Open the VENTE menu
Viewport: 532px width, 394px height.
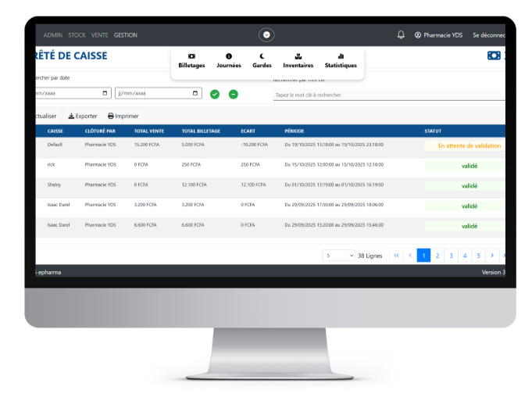click(99, 35)
